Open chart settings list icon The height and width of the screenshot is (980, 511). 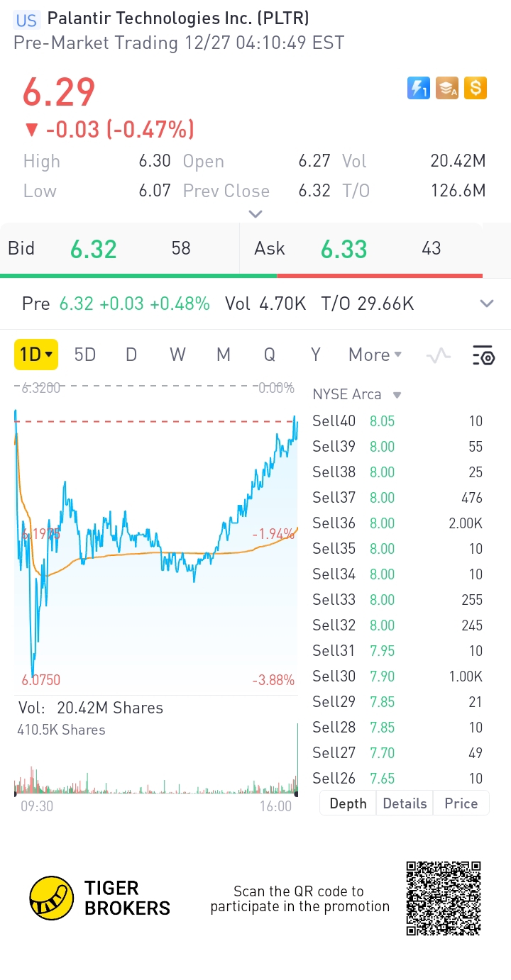(x=483, y=355)
